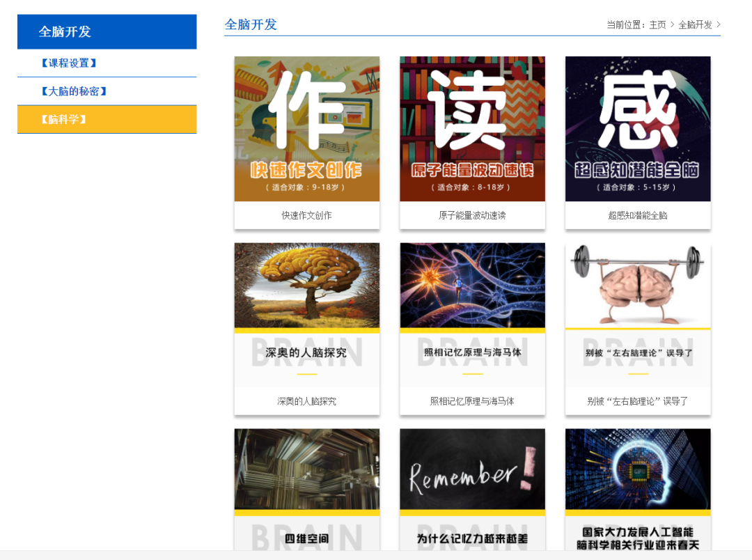
Task: Click the 深奥的人脑探究 title link
Action: (x=306, y=400)
